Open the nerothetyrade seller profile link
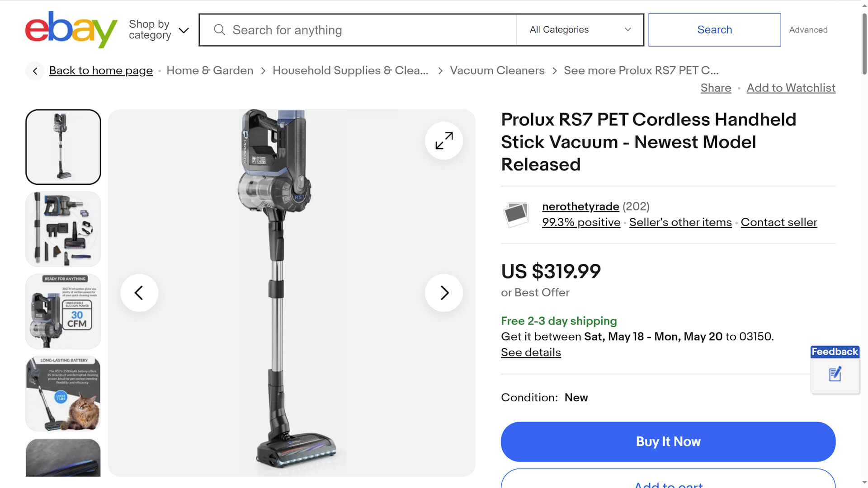868x488 pixels. point(580,206)
